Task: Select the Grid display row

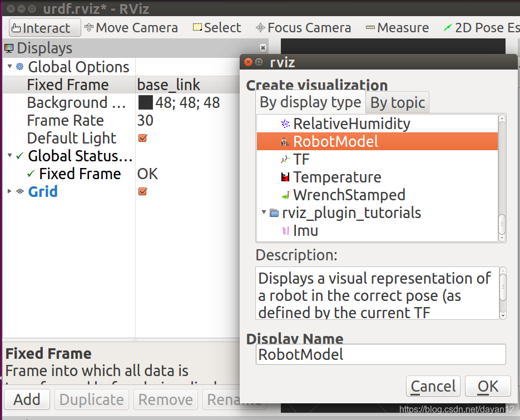Action: 43,191
